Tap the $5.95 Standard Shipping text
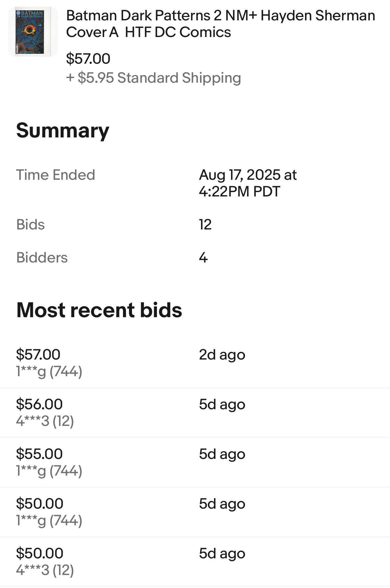 (153, 78)
